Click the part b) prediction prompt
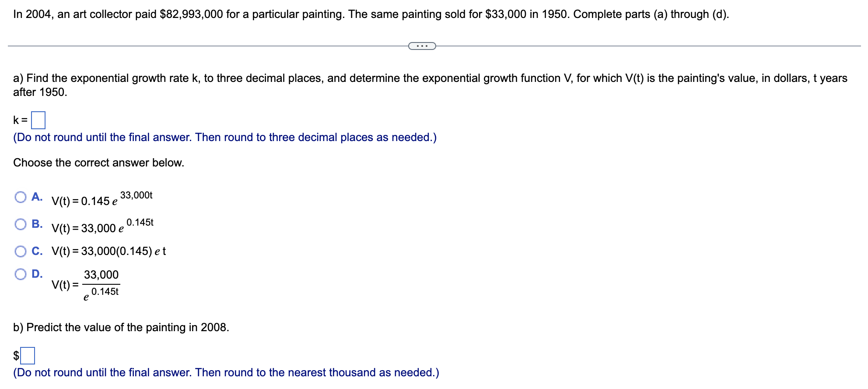Screen dimensions: 868x389 [121, 327]
